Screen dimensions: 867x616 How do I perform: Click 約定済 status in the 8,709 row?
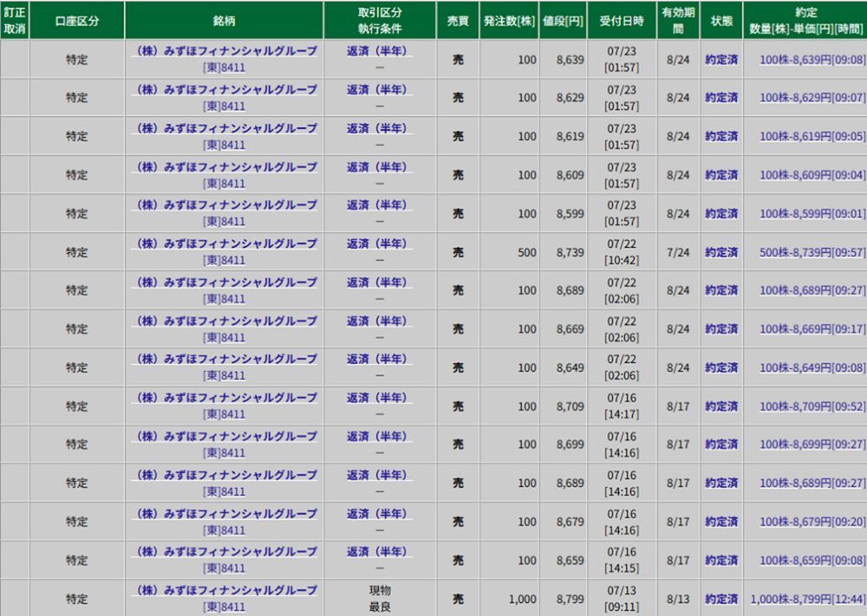721,406
